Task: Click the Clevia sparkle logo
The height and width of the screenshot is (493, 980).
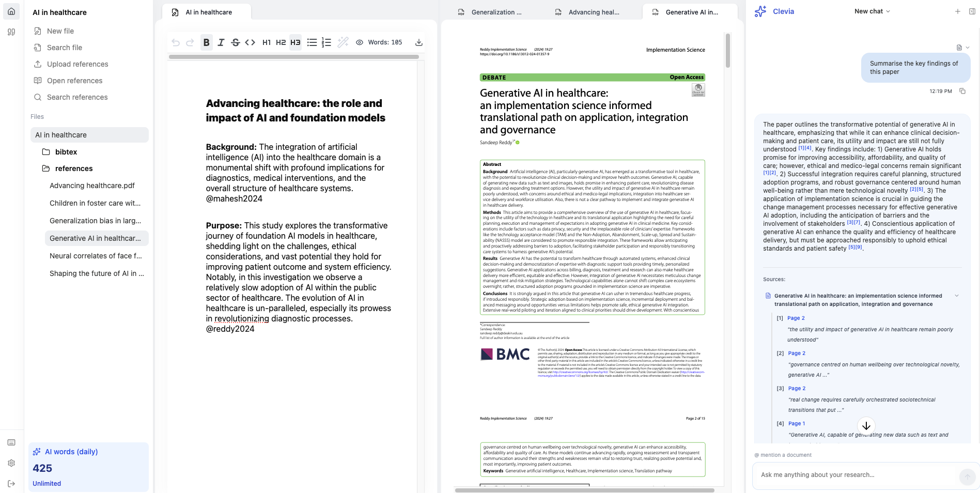Action: (760, 11)
